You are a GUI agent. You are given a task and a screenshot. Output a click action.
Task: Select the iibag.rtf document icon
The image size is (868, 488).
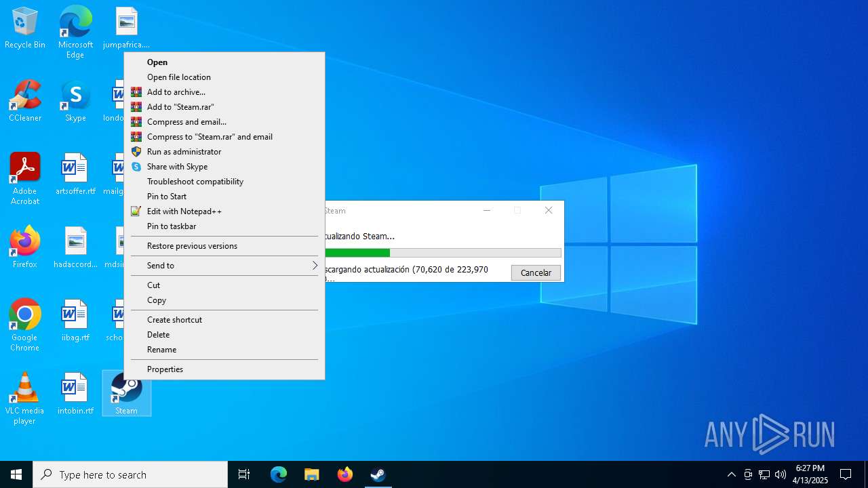[75, 321]
